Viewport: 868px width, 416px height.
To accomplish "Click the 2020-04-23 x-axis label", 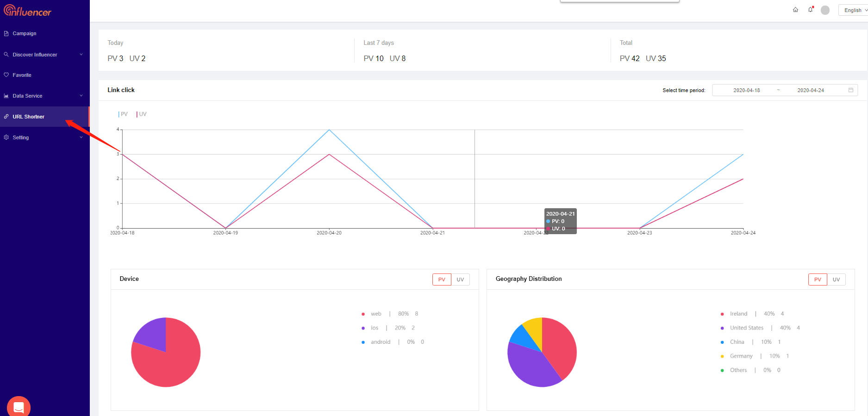I will click(640, 233).
